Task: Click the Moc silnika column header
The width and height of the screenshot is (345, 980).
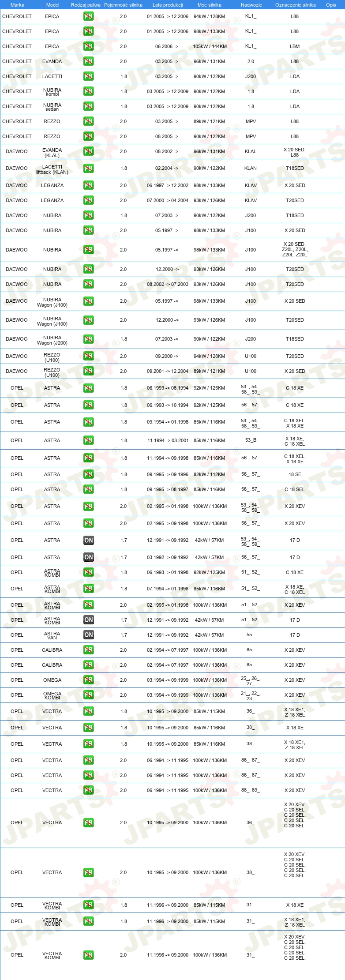Action: [x=210, y=5]
